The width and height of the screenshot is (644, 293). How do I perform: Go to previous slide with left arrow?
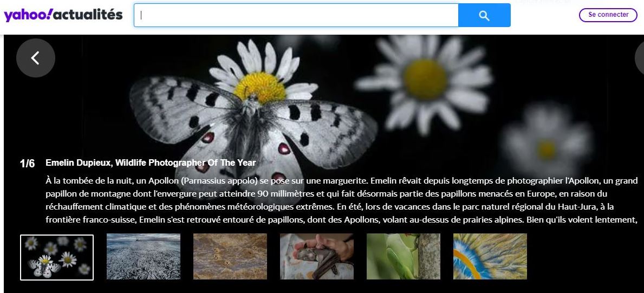pyautogui.click(x=36, y=58)
